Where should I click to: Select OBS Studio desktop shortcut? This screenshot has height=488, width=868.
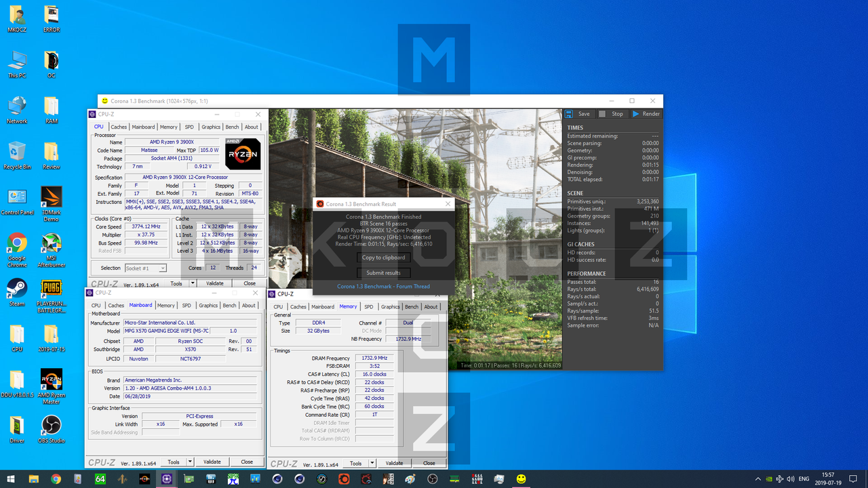point(52,430)
